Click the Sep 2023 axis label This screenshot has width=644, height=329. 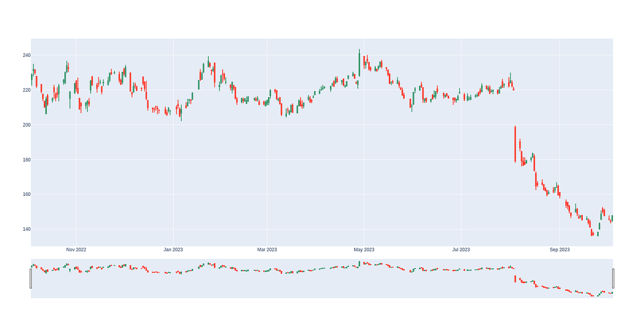560,249
